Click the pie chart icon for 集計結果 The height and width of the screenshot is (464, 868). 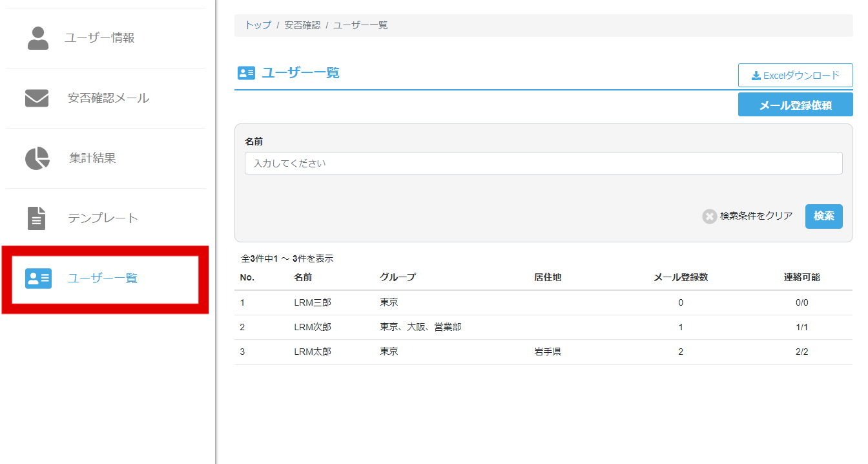(x=37, y=158)
